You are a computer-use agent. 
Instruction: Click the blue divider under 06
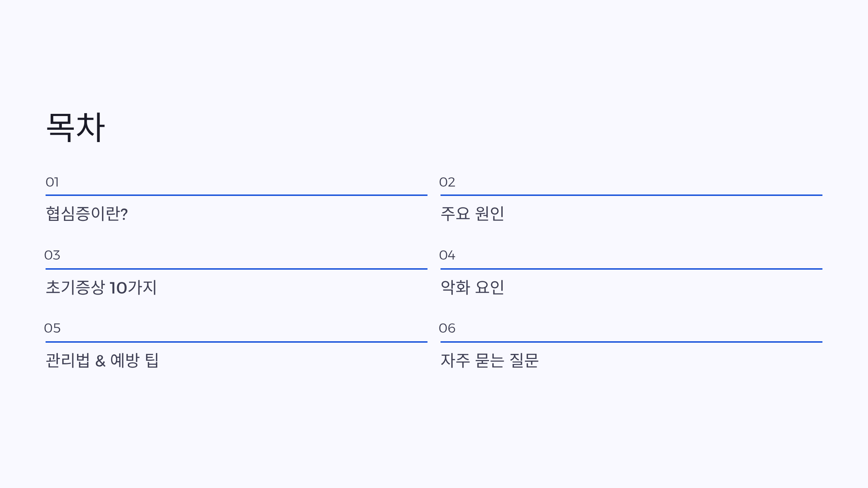631,342
